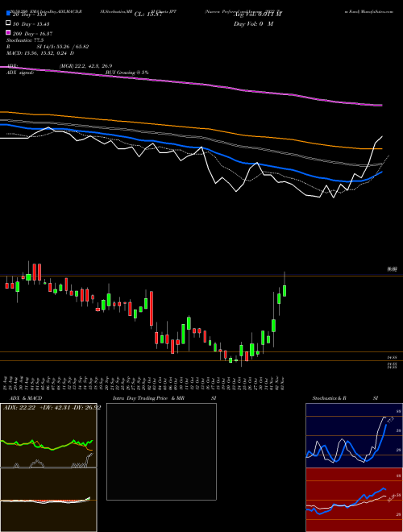Click the '77.5' label on the Stochastics chart
Image resolution: width=403 pixels, height=532 pixels.
pos(390,421)
